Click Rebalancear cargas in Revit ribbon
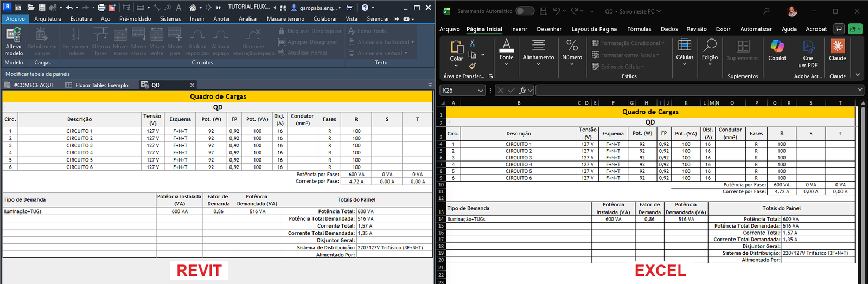The image size is (868, 284). coord(42,42)
